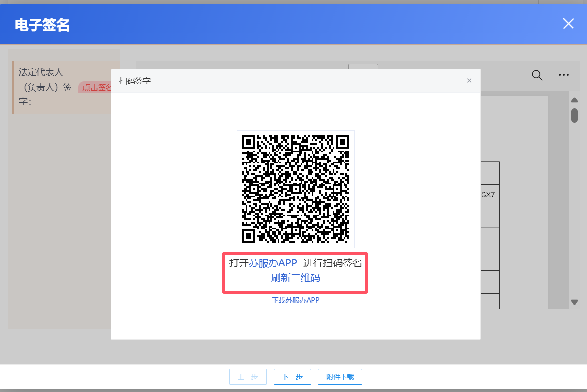
Task: Click the 附件下载 button
Action: click(x=340, y=377)
